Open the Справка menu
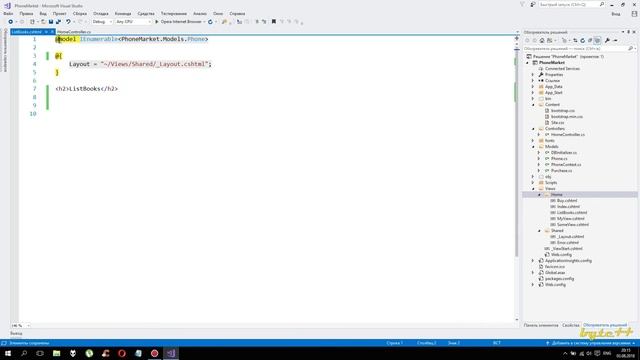Image resolution: width=640 pixels, height=360 pixels. pos(237,13)
